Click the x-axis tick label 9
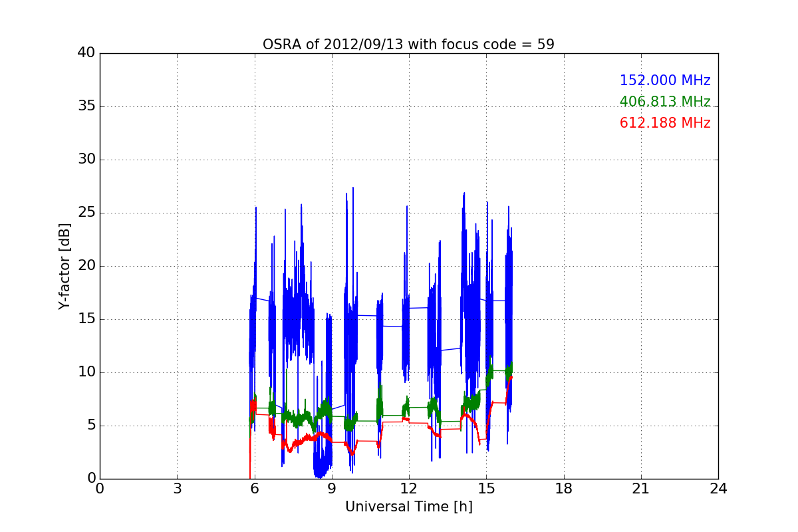 coord(331,489)
